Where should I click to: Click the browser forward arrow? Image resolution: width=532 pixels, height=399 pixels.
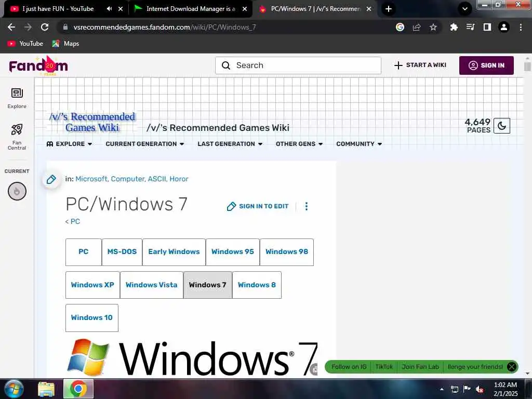[x=28, y=27]
